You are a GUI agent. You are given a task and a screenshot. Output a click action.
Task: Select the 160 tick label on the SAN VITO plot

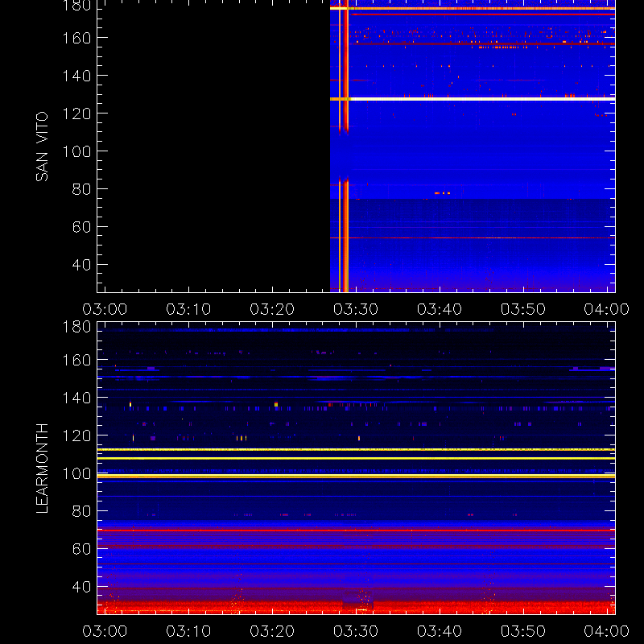click(76, 38)
